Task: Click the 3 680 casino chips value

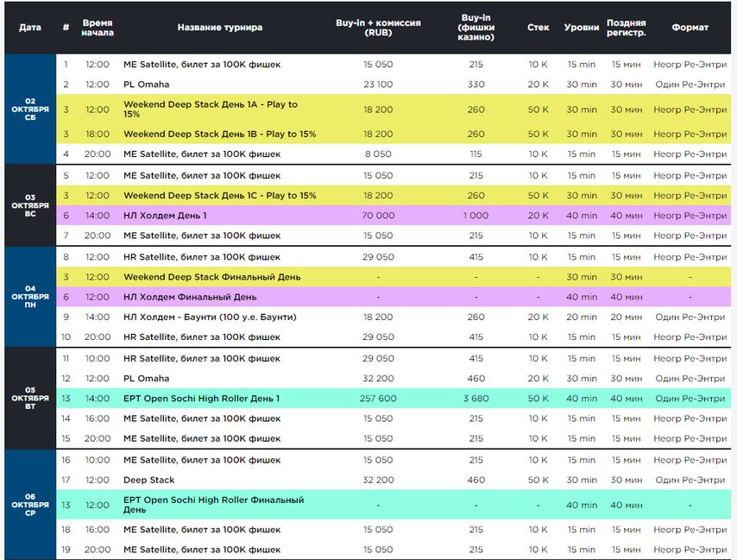Action: tap(476, 399)
